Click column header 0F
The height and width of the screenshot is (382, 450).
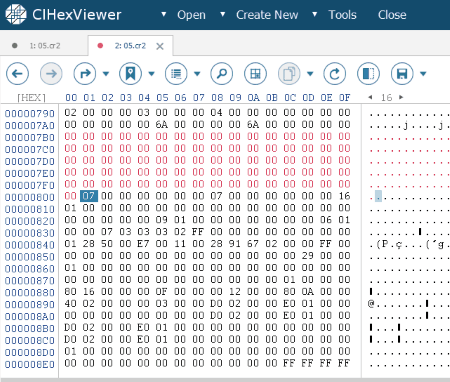345,98
